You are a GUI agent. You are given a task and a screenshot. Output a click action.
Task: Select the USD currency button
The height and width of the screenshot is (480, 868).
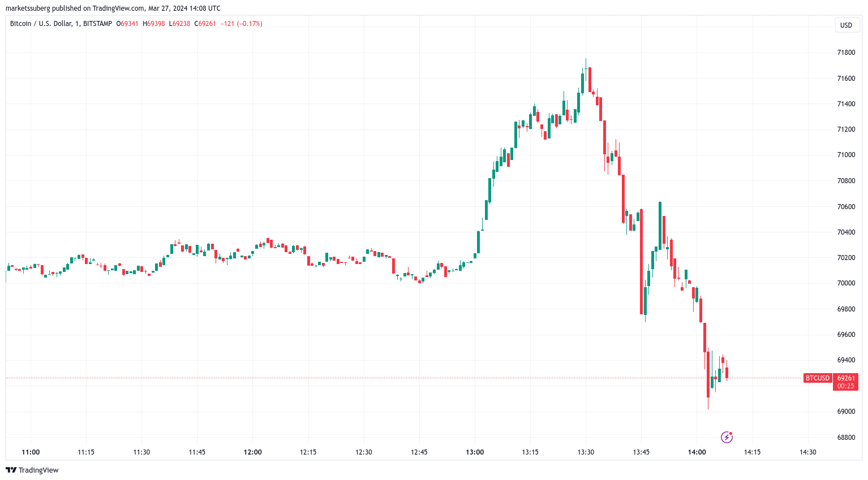pyautogui.click(x=846, y=25)
